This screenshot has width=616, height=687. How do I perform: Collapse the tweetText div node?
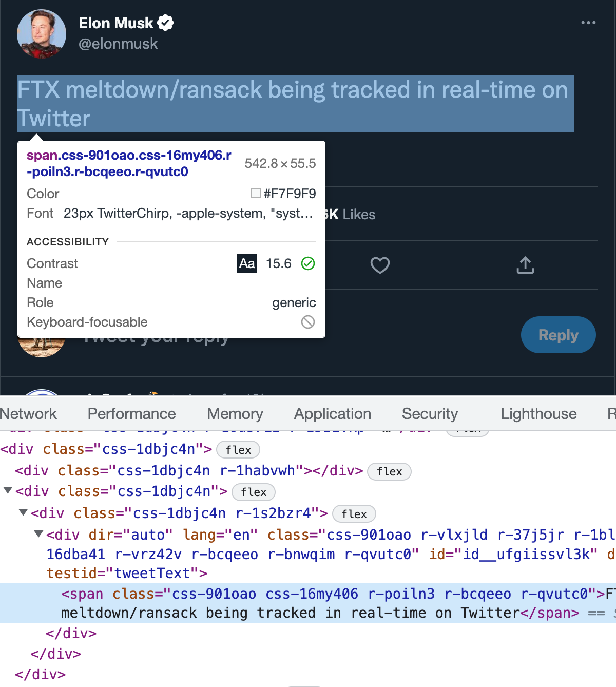[x=38, y=534]
